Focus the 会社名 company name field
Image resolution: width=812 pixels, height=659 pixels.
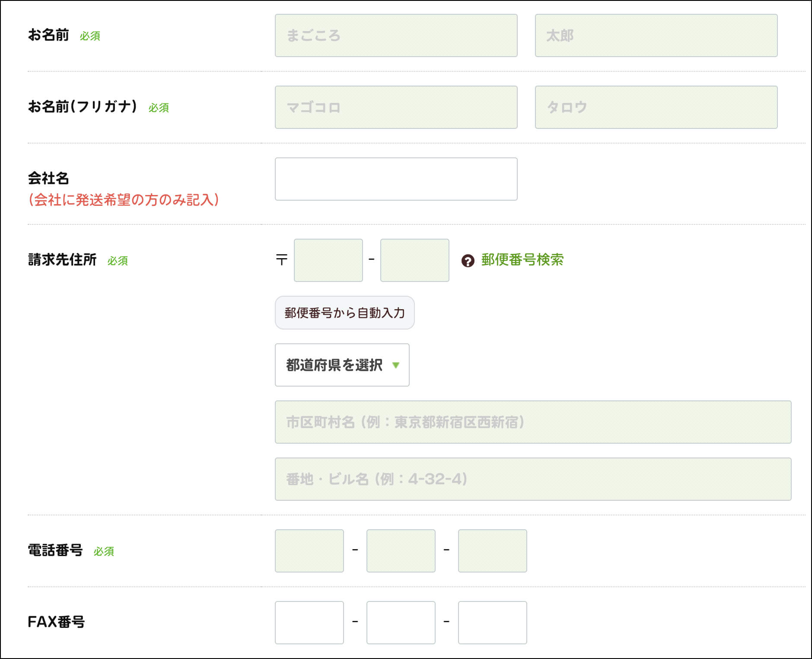click(396, 179)
